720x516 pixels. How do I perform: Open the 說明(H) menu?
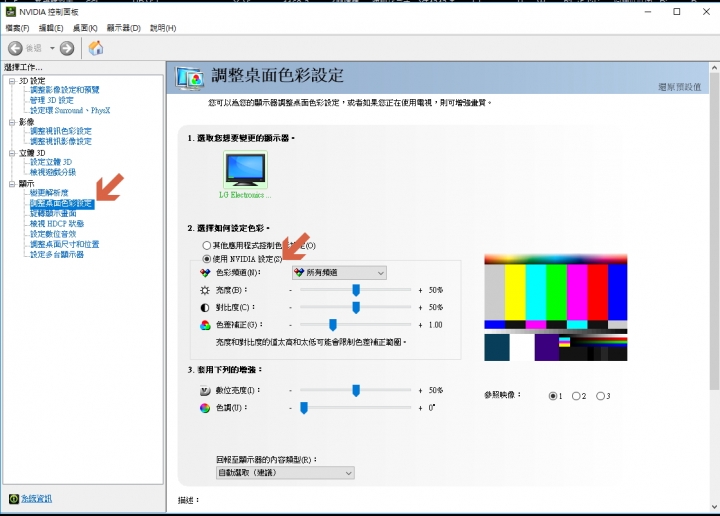click(x=163, y=28)
